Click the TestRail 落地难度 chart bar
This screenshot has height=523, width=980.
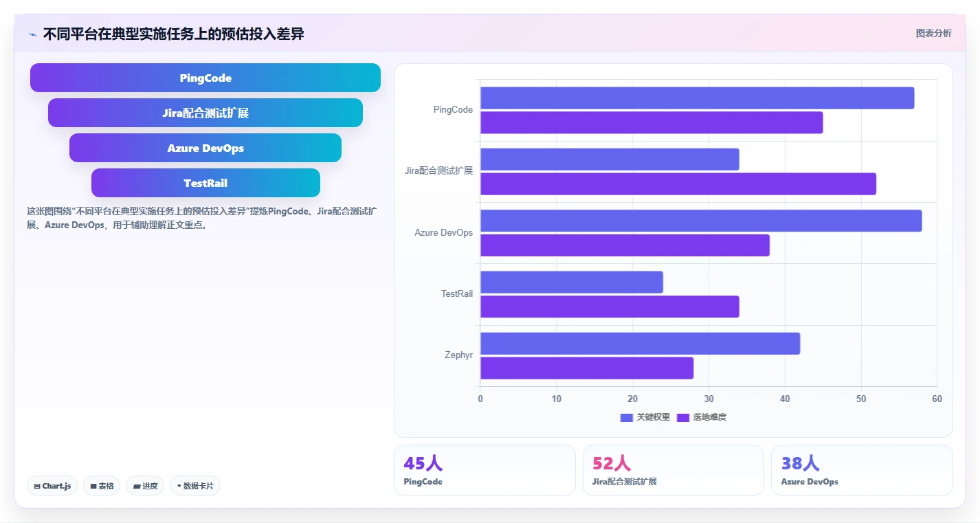pos(610,307)
